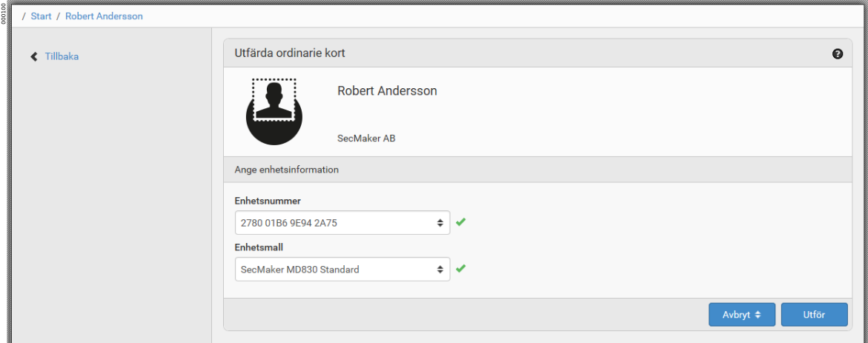Expand the Avbryt button's arrow options
The height and width of the screenshot is (343, 868).
point(758,315)
